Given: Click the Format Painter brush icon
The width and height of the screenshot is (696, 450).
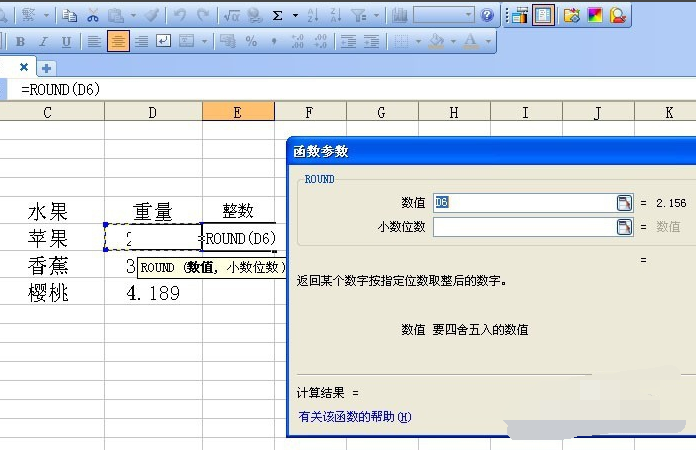Looking at the screenshot, I should [x=152, y=16].
